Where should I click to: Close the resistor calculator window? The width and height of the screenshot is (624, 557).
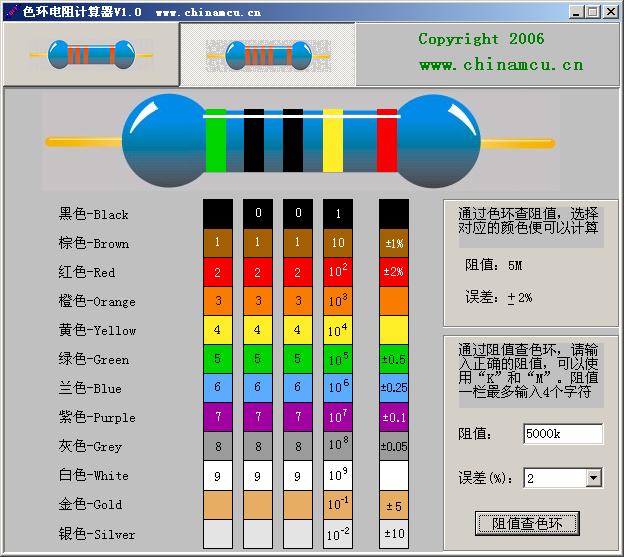(x=611, y=12)
